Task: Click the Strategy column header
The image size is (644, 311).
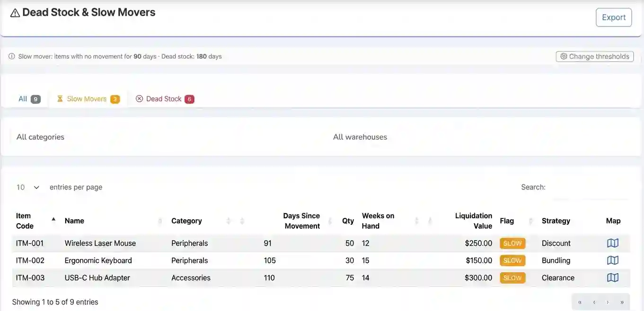Action: pyautogui.click(x=556, y=221)
